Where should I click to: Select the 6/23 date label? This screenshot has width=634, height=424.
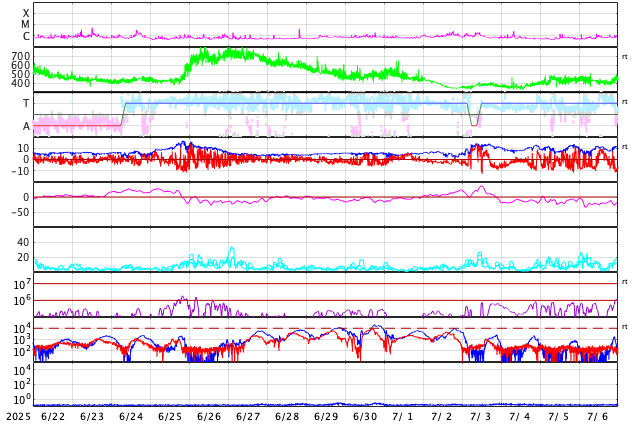[x=92, y=416]
